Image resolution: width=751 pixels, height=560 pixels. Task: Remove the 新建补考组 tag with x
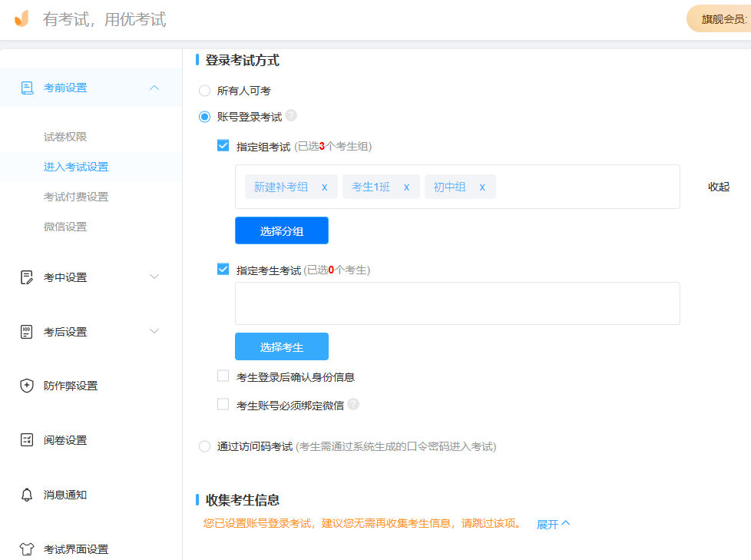click(325, 187)
